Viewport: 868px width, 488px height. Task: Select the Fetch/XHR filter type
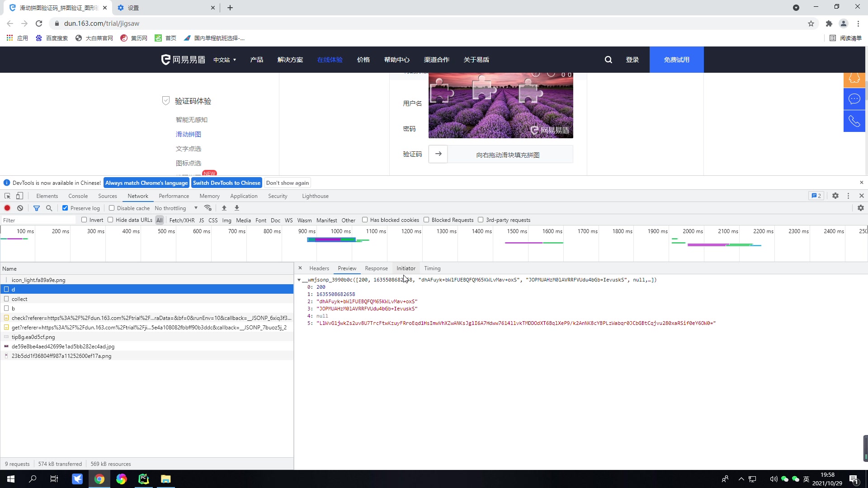point(182,220)
